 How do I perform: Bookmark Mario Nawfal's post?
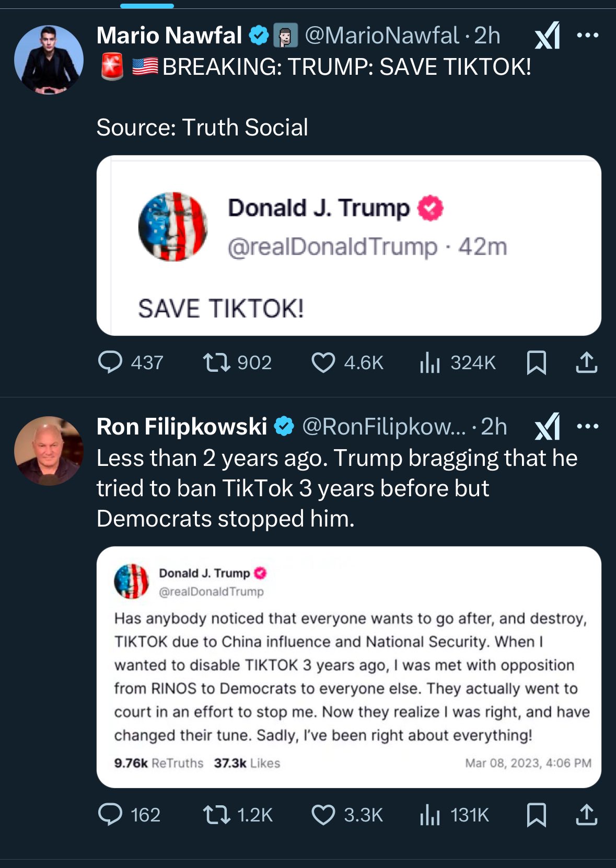tap(536, 362)
